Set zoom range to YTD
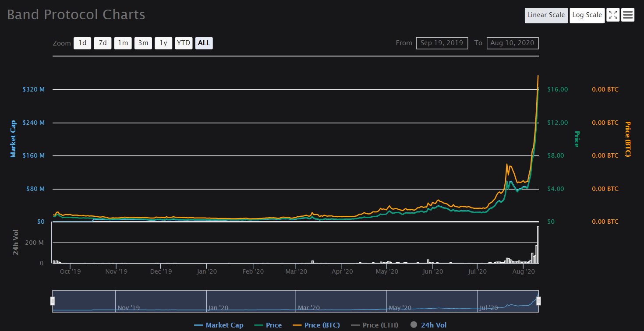The image size is (644, 331). coord(184,43)
